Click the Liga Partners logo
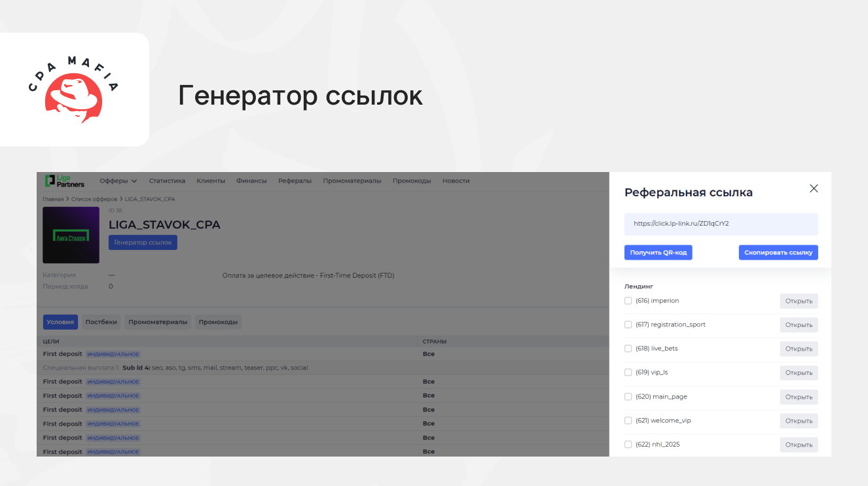868x486 pixels. [x=65, y=181]
